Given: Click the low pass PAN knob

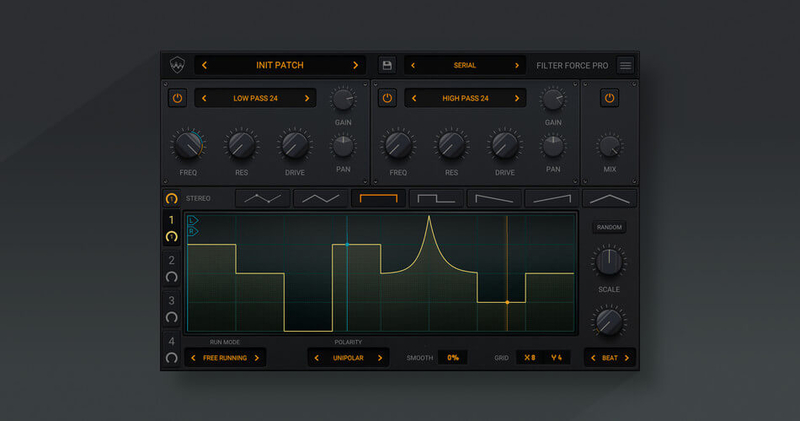Looking at the screenshot, I should 343,146.
